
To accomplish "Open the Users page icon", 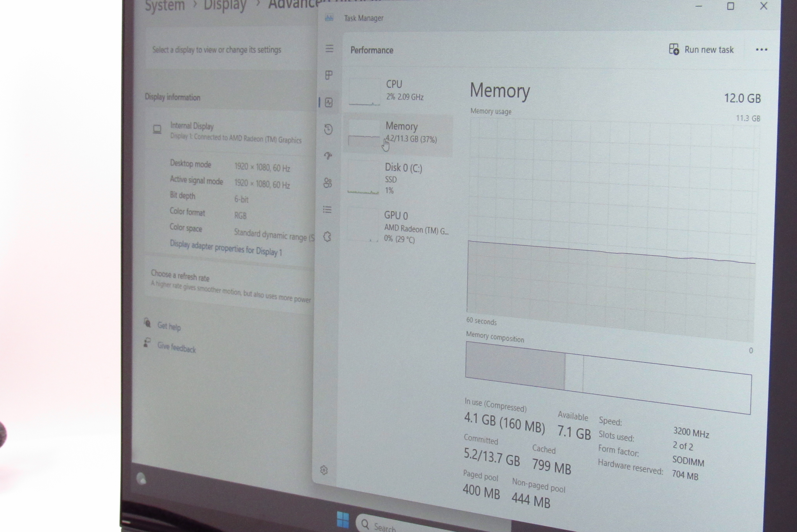I will coord(328,183).
